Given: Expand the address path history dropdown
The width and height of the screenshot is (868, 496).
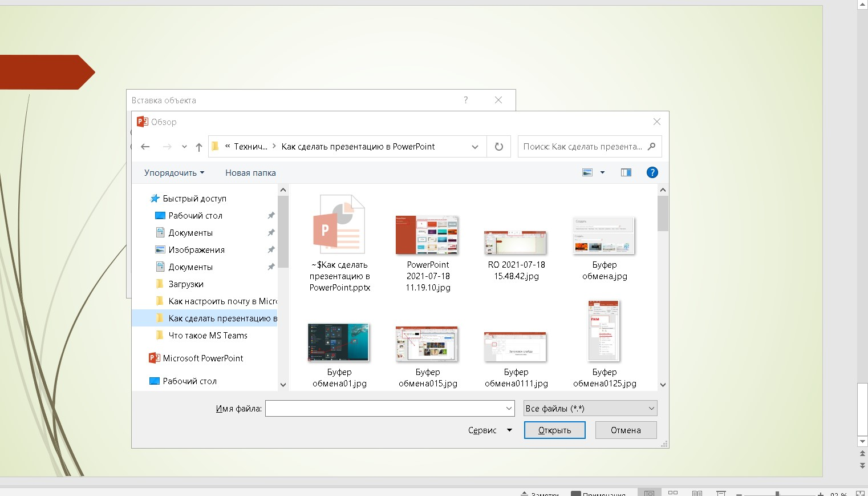Looking at the screenshot, I should point(474,147).
